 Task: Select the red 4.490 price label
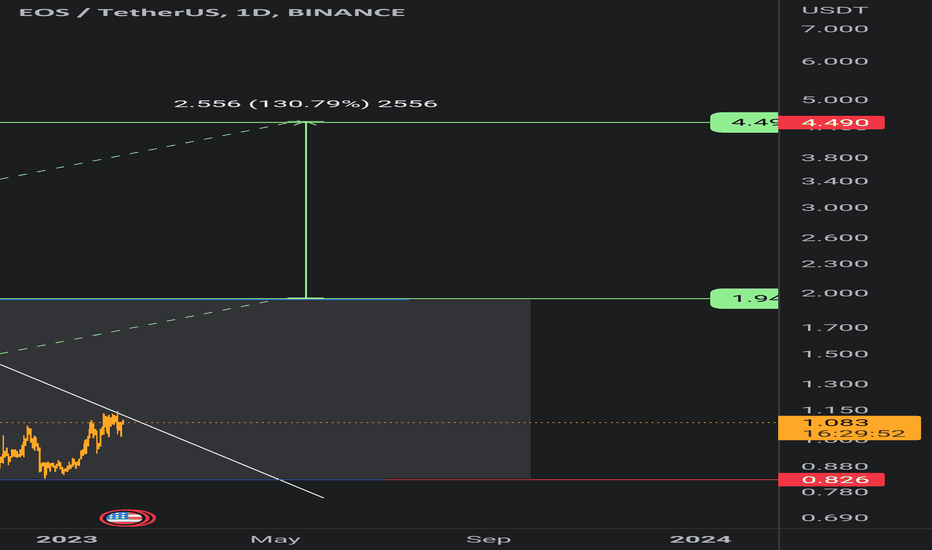coord(832,122)
